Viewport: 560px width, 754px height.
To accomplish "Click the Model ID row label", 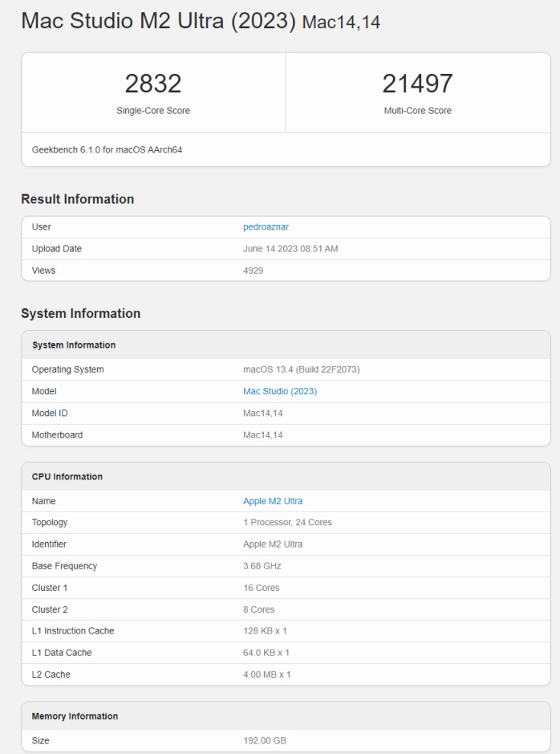I will (50, 413).
